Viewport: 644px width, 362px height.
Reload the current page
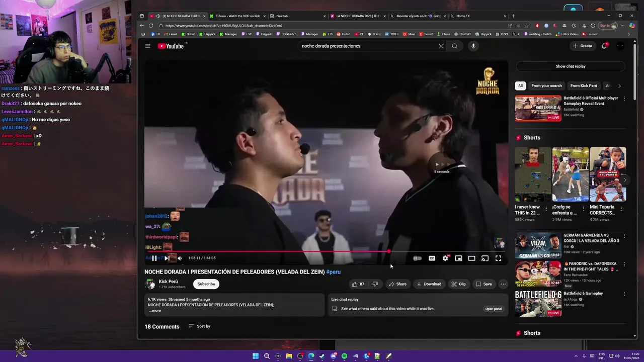[151, 26]
